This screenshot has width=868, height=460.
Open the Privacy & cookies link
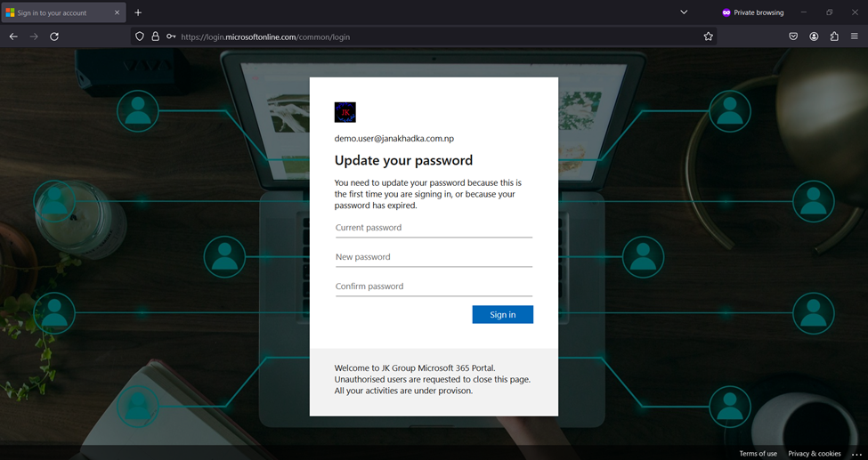815,454
